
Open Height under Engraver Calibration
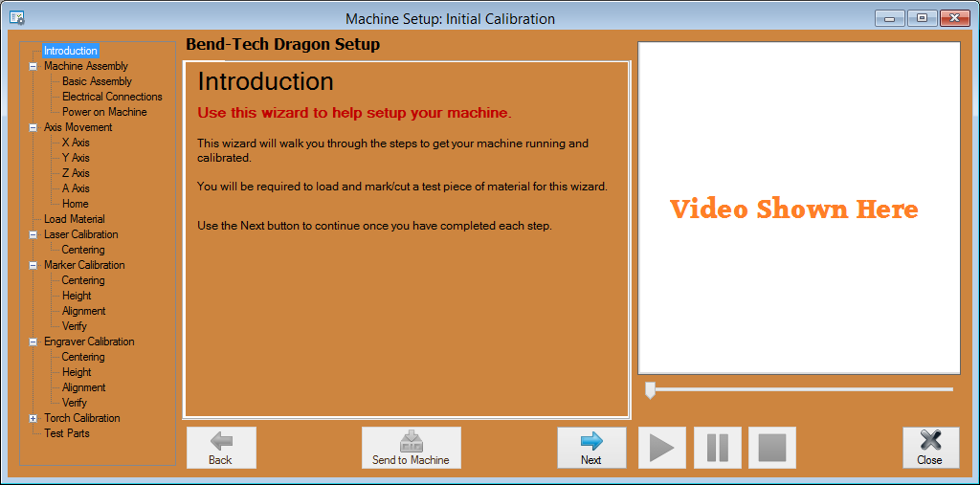[x=77, y=372]
